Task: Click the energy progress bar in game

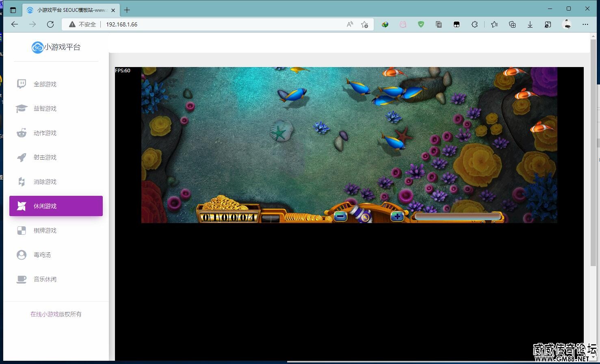Action: 457,217
